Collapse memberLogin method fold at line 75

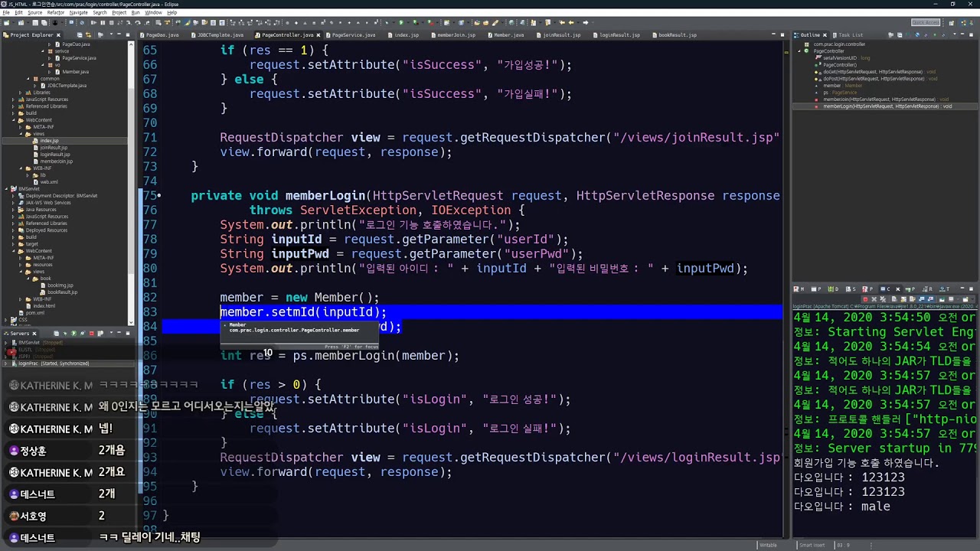coord(158,196)
